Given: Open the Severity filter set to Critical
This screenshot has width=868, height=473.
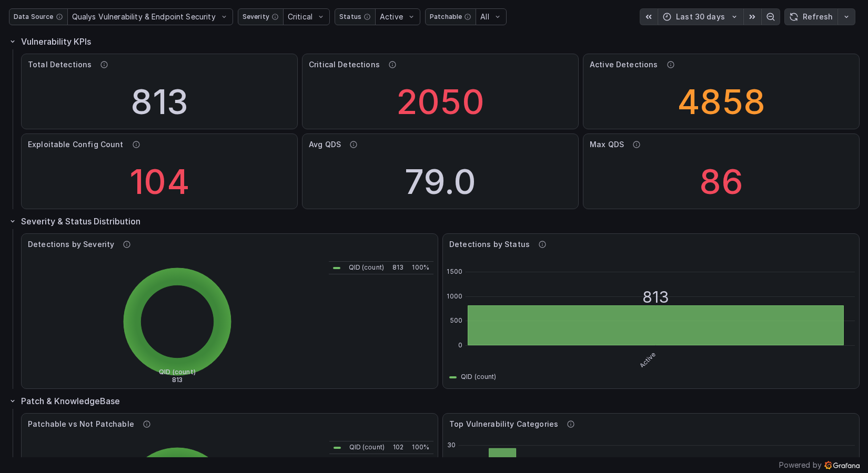Looking at the screenshot, I should click(306, 17).
